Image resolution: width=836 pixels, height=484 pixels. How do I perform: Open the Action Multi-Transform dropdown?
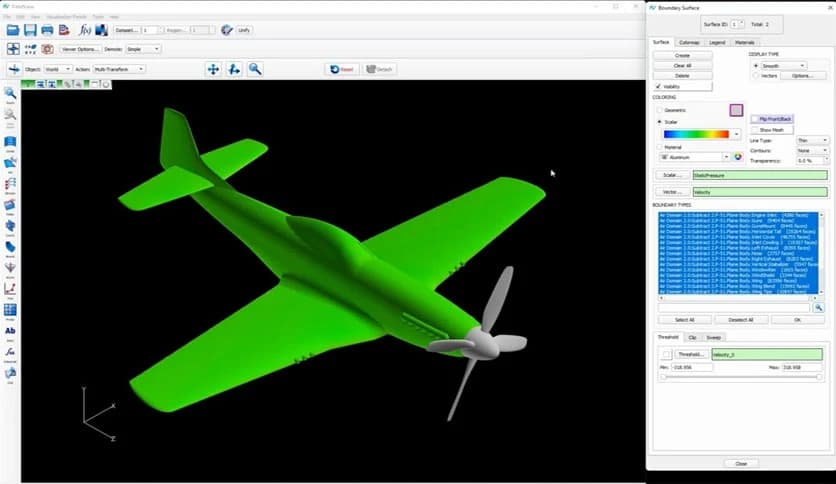click(x=118, y=69)
